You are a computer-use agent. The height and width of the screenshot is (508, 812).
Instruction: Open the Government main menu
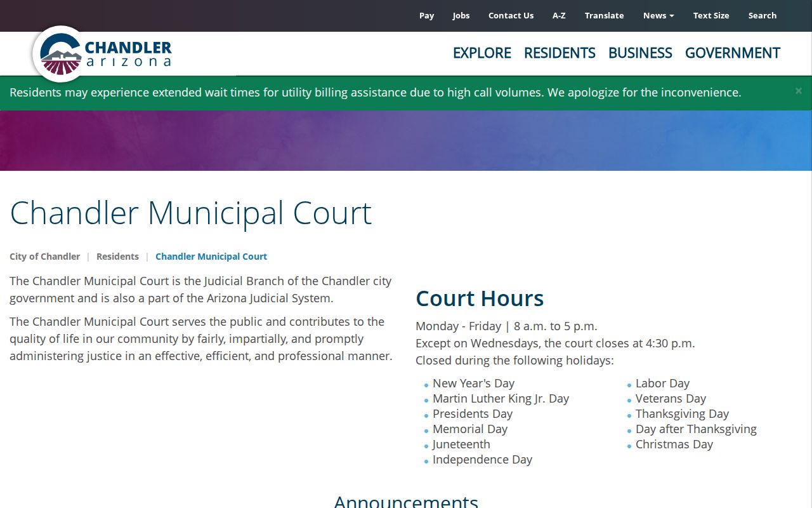pos(733,53)
